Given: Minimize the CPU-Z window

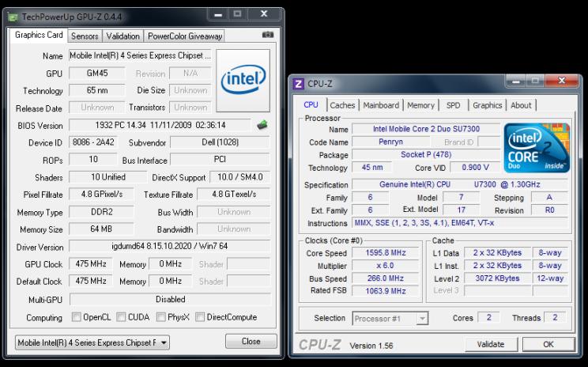Looking at the screenshot, I should [515, 81].
